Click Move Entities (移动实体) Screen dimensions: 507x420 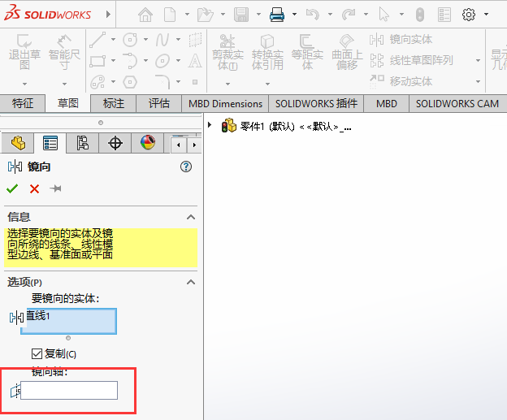[x=401, y=81]
